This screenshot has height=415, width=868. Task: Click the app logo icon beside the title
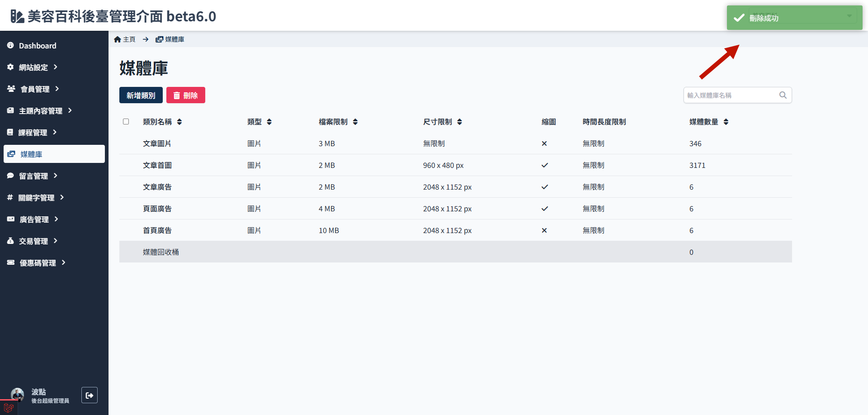pyautogui.click(x=17, y=16)
